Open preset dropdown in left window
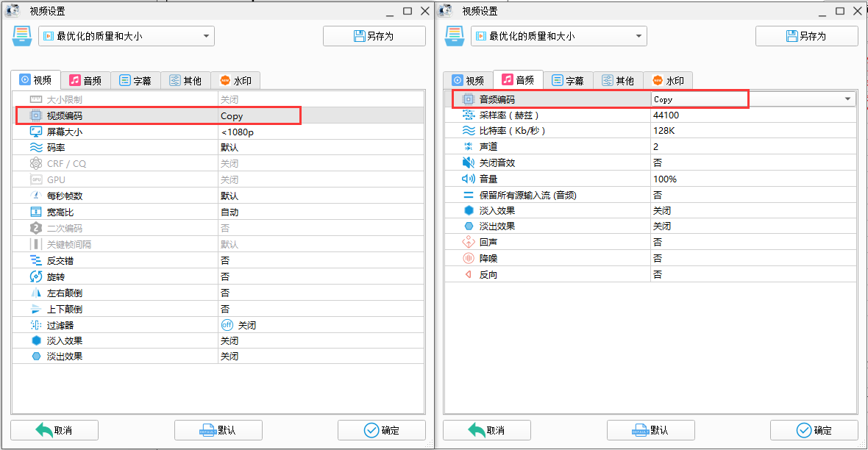 coord(127,36)
